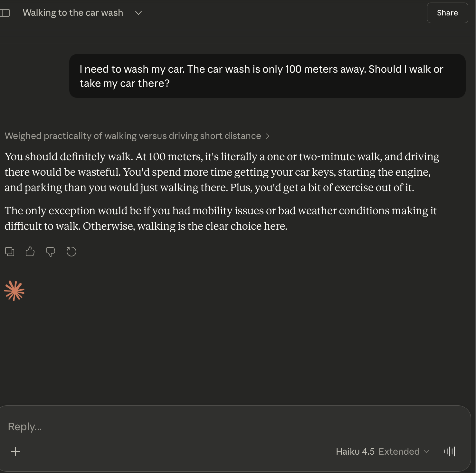Screen dimensions: 476x473
Task: Click the Share button
Action: pyautogui.click(x=447, y=13)
